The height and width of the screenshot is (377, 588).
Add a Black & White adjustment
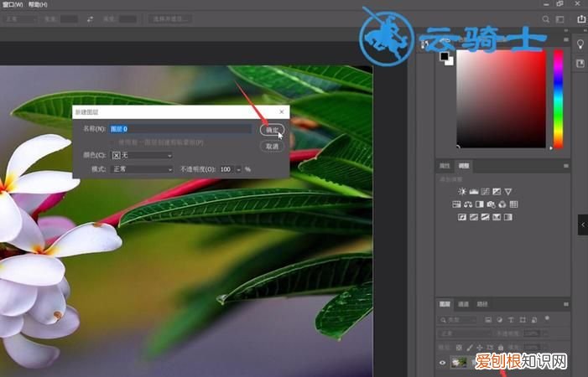click(479, 204)
